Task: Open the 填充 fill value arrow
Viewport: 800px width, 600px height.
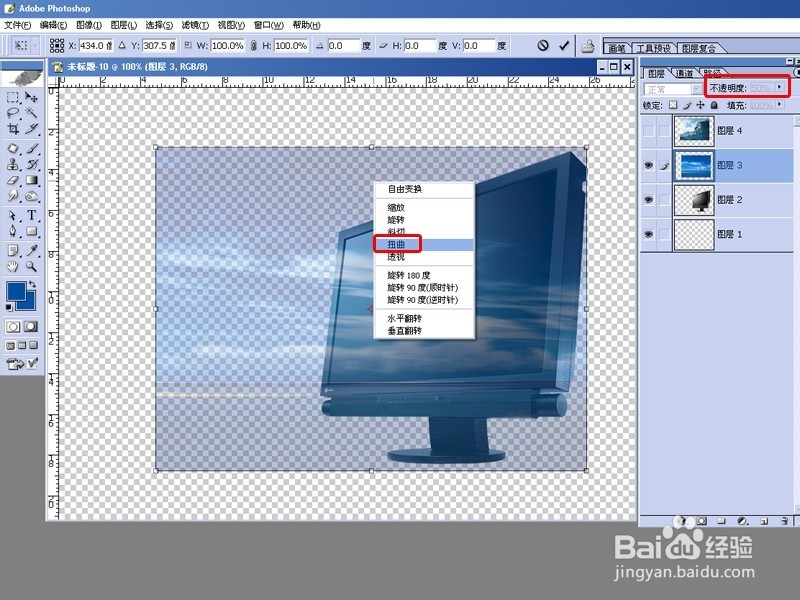Action: (780, 105)
